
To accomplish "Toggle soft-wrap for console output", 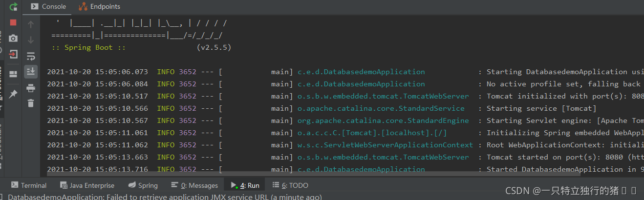I will [x=31, y=56].
